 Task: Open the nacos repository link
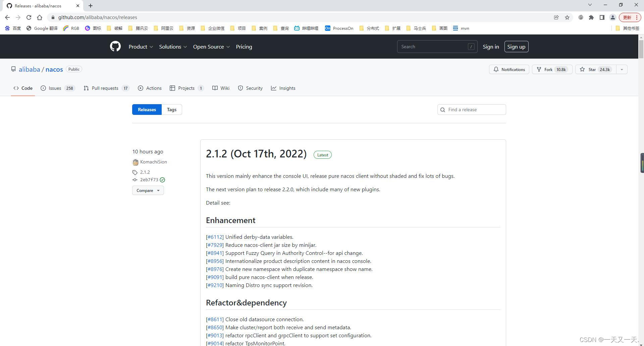click(x=54, y=69)
